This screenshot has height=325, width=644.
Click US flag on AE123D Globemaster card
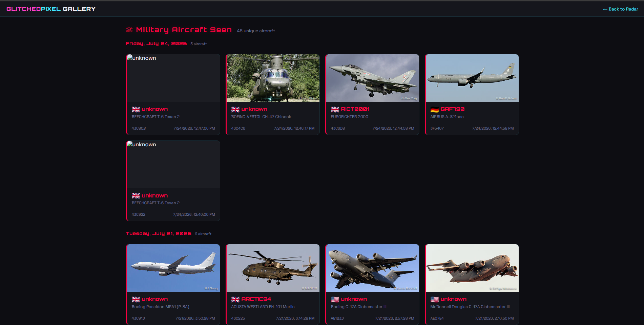335,299
